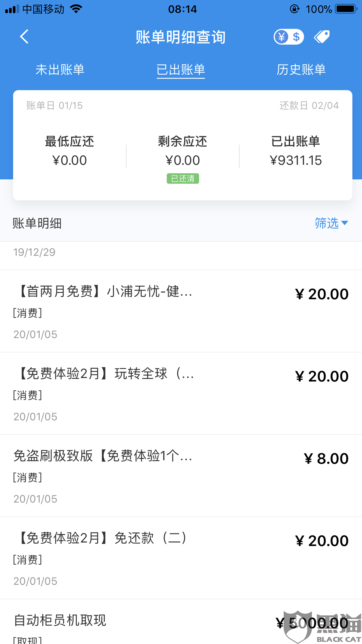Tap the green 已还清 badge
The image size is (362, 644).
tap(183, 178)
